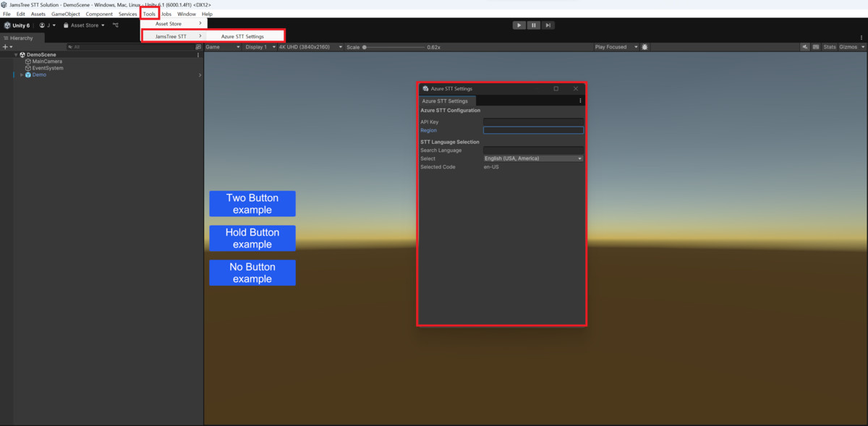This screenshot has width=868, height=426.
Task: Click Azure STT Settings window title icon
Action: tap(425, 89)
